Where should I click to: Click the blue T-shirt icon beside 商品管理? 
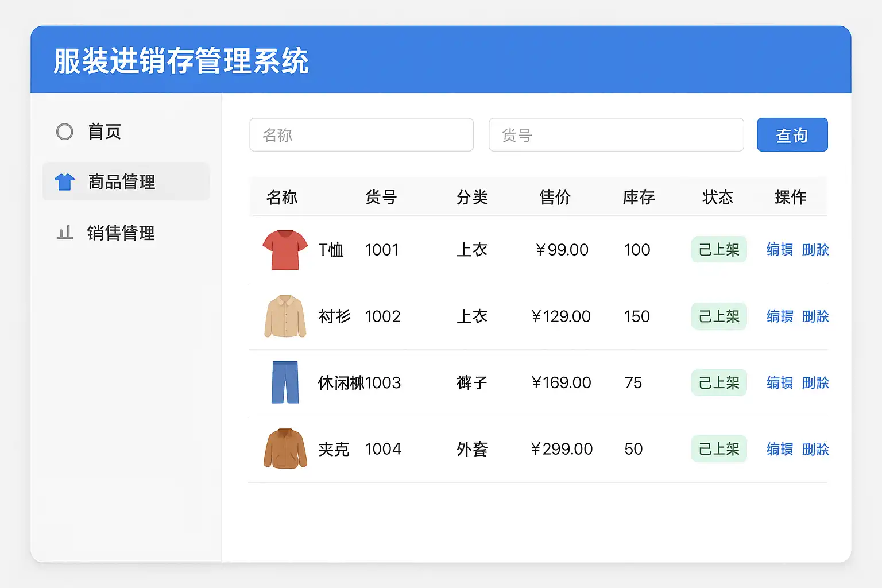[64, 181]
